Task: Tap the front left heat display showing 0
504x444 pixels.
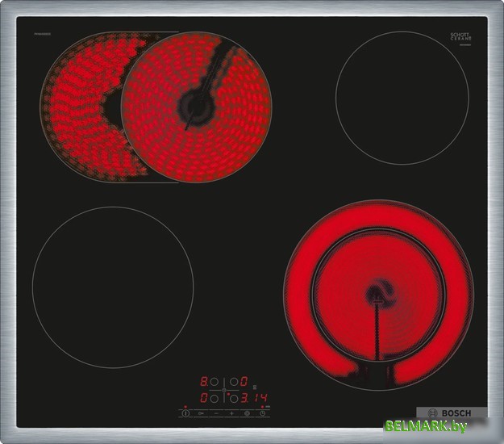Action: pyautogui.click(x=204, y=397)
